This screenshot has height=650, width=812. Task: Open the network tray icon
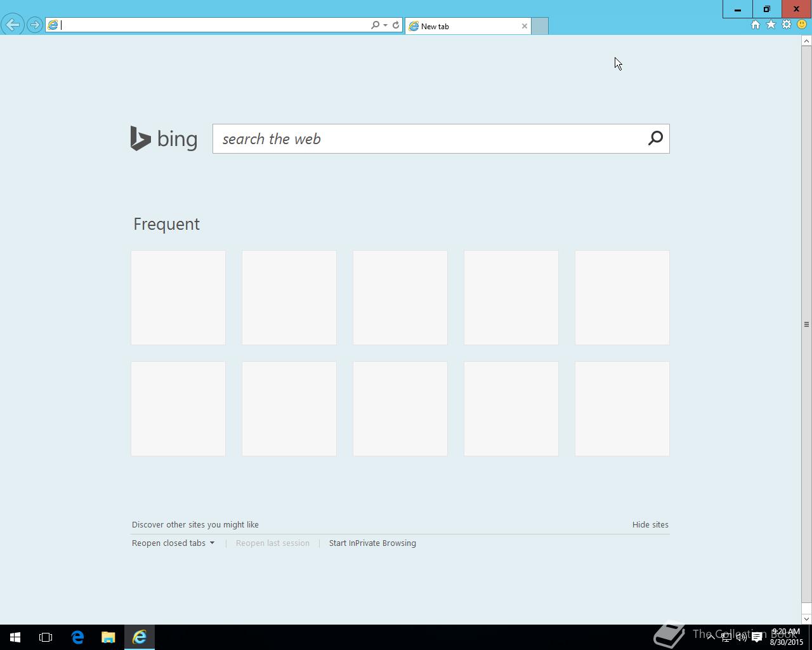(x=726, y=637)
